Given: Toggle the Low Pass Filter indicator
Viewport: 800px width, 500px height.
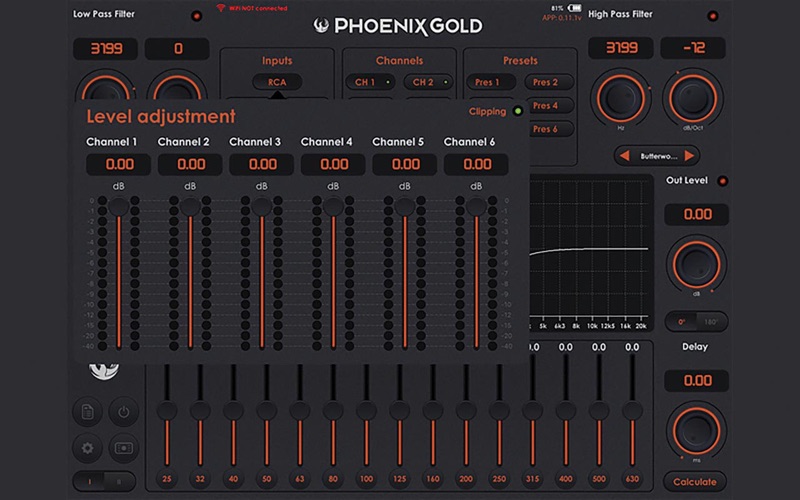Looking at the screenshot, I should (x=196, y=16).
